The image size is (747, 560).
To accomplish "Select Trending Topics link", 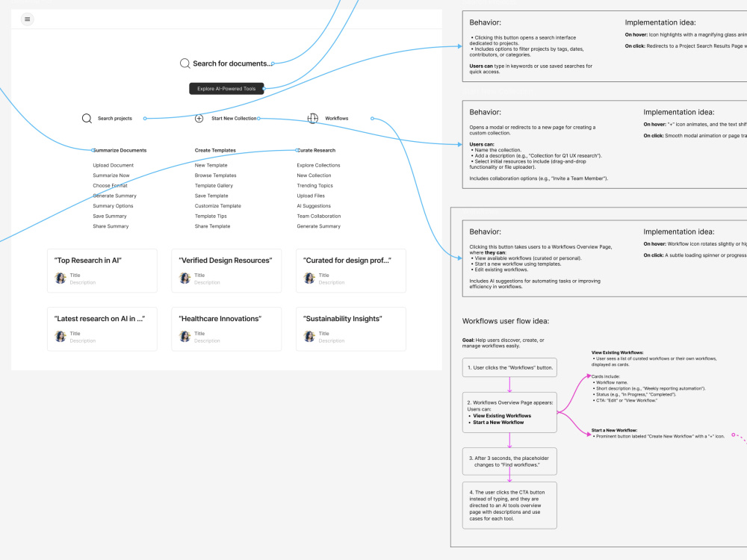I will 315,186.
